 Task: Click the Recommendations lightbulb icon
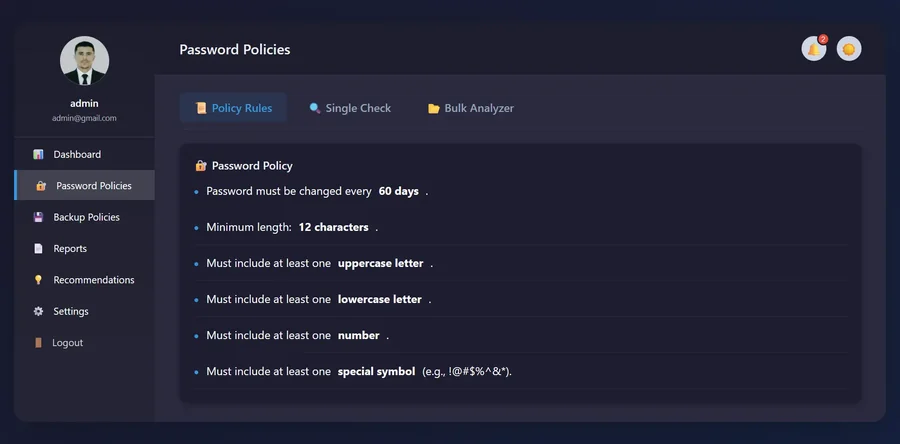pos(38,280)
